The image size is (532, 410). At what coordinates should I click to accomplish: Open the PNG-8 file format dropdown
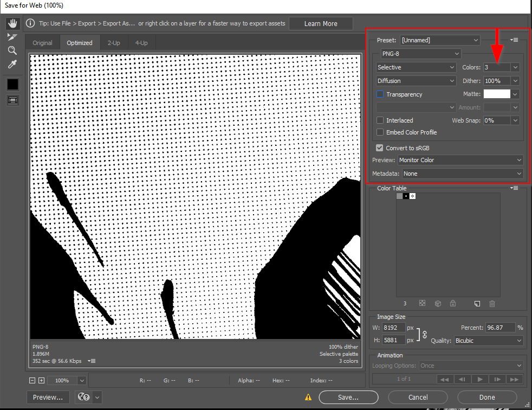(x=420, y=54)
